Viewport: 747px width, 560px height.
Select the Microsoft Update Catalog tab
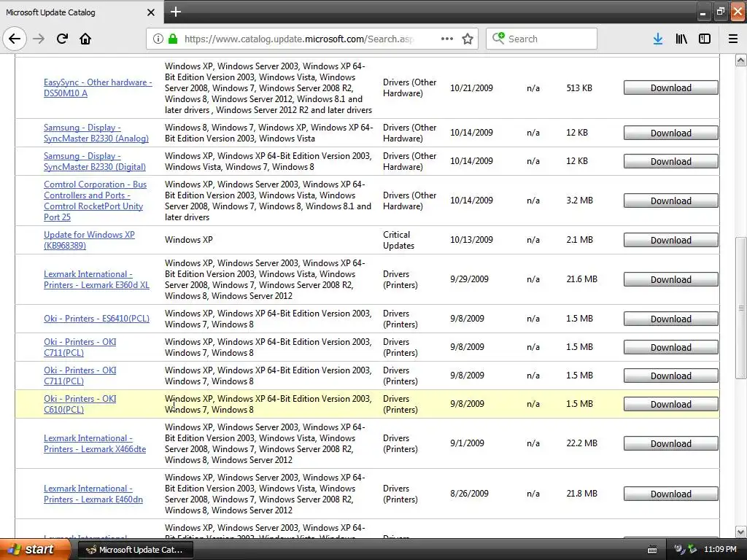point(82,12)
